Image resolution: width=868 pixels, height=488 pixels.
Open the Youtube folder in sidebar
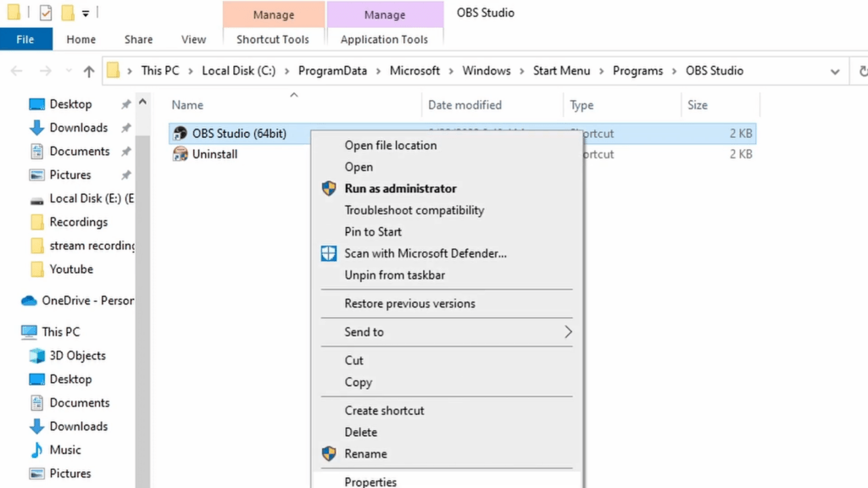click(71, 269)
